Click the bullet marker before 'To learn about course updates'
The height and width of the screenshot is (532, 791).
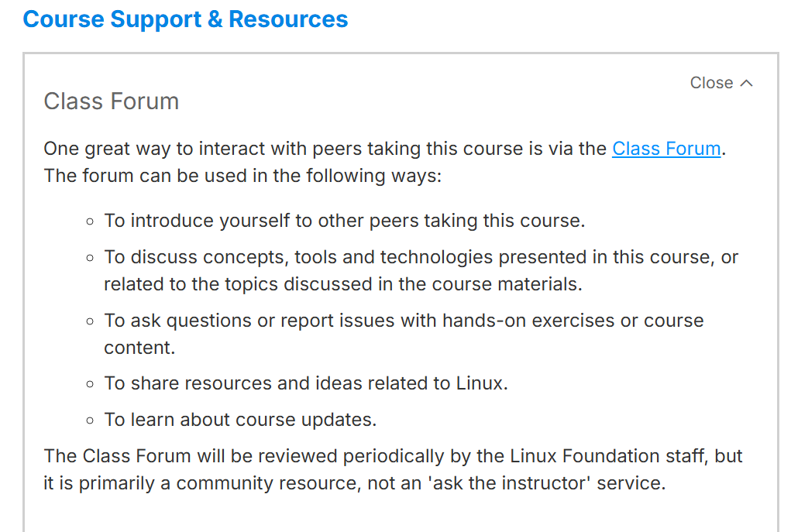(90, 420)
